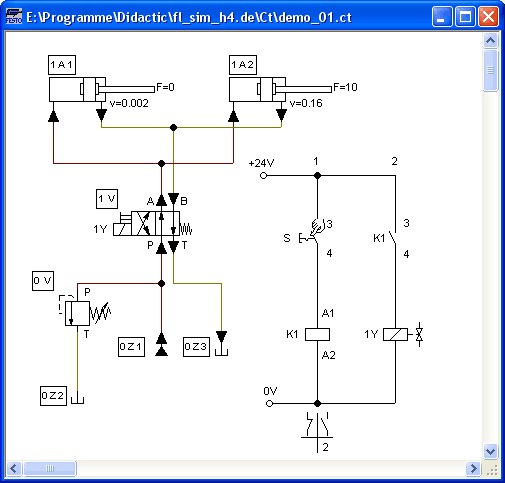Select the 1 V label box
Image resolution: width=505 pixels, height=483 pixels.
click(x=107, y=199)
